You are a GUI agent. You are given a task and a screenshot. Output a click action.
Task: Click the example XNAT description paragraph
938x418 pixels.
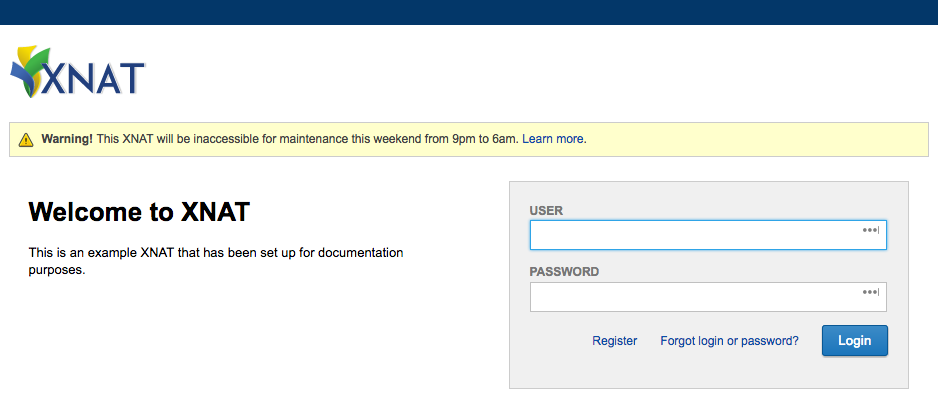point(215,260)
